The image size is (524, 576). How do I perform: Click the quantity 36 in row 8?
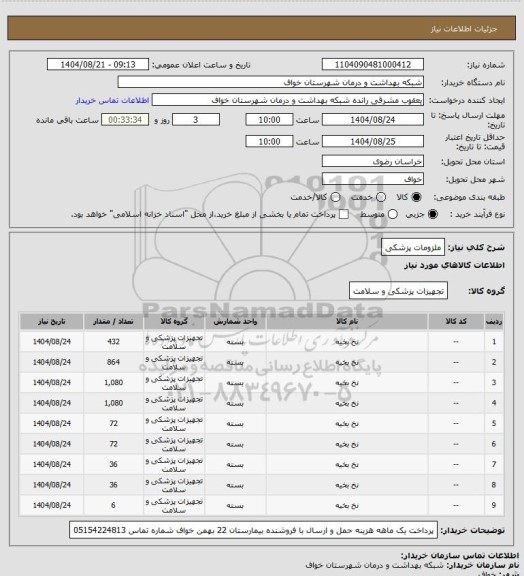114,485
